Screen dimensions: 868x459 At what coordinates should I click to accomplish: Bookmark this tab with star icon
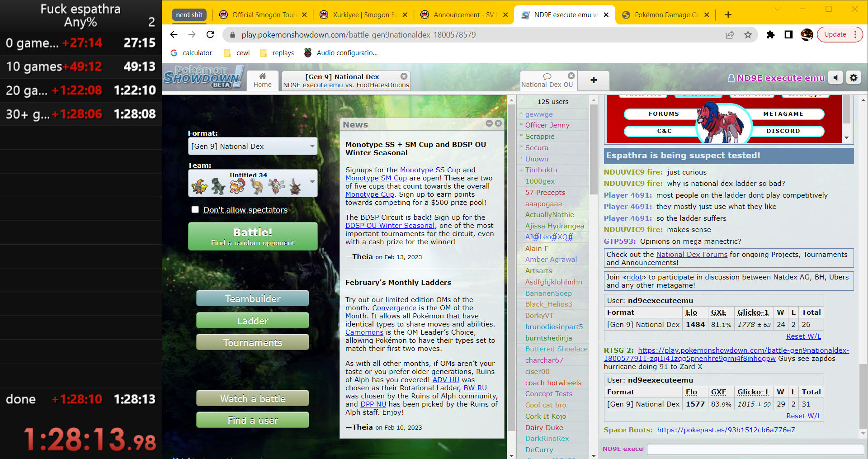pos(748,35)
